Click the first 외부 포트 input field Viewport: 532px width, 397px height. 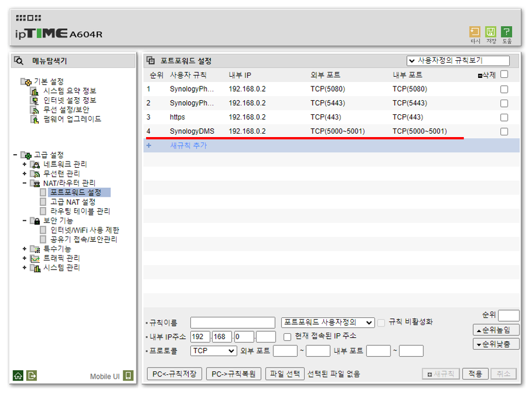point(285,351)
